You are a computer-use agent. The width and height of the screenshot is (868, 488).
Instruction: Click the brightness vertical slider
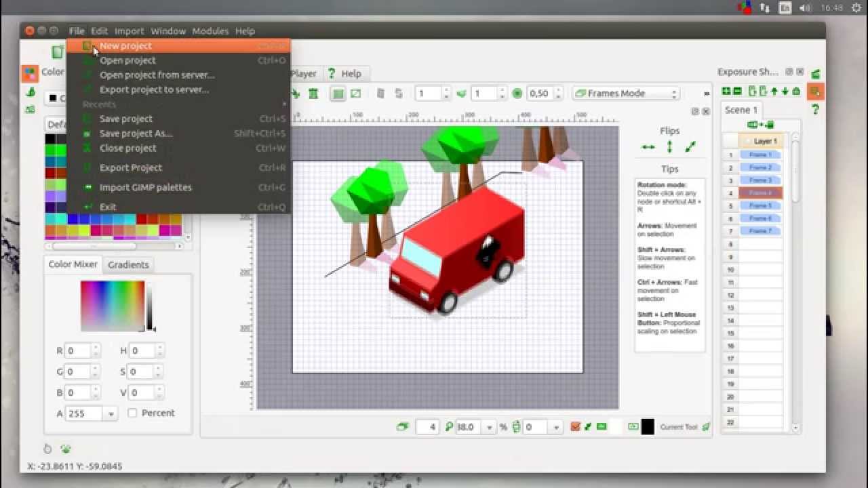click(x=150, y=306)
